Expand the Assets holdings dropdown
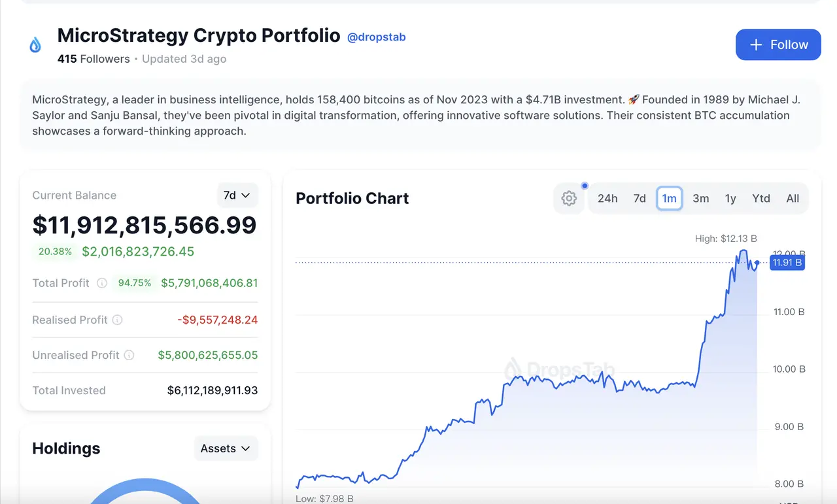 click(226, 448)
